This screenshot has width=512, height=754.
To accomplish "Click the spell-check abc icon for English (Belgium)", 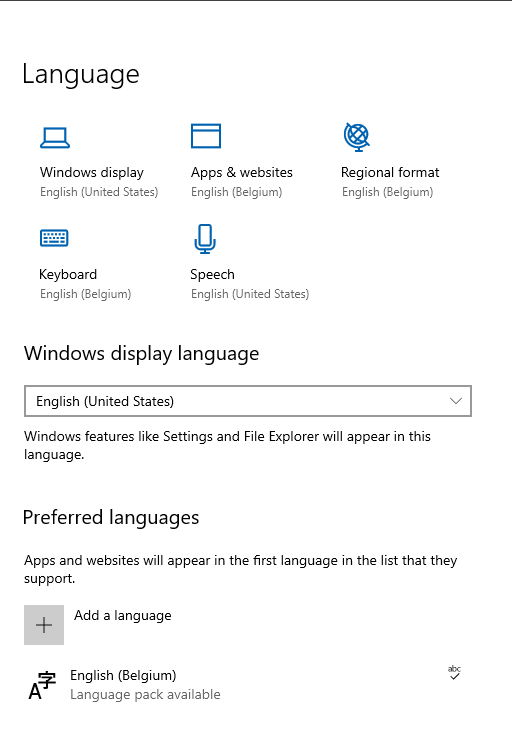I will (454, 672).
